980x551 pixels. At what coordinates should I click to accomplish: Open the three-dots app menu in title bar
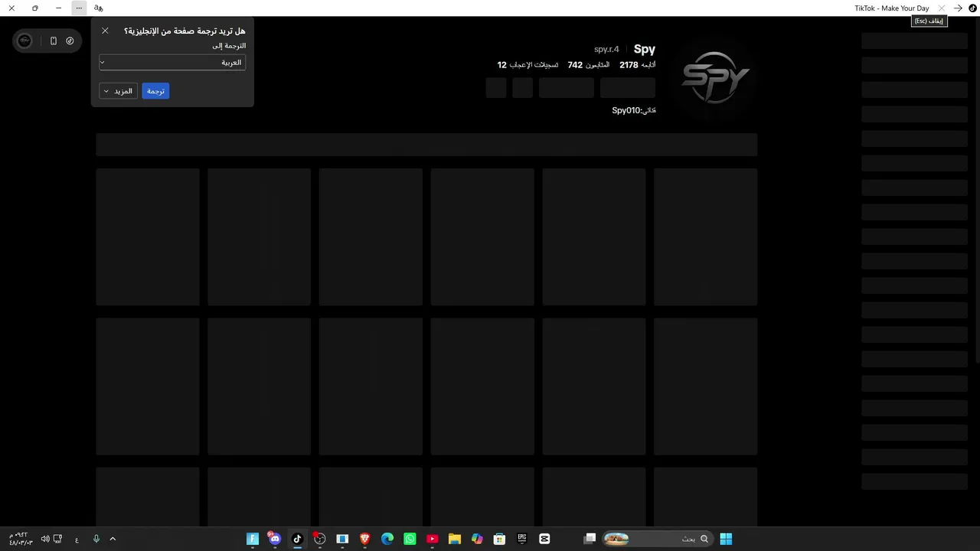click(x=79, y=8)
